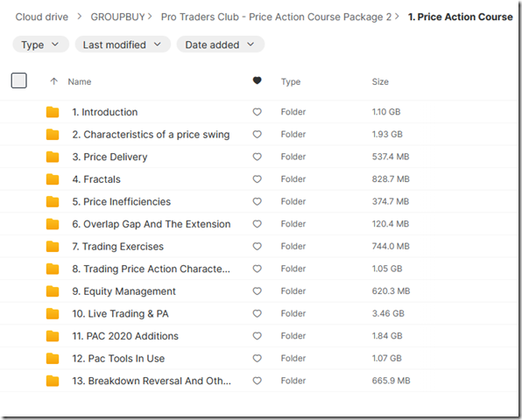522x420 pixels.
Task: Click the 744.0 MB size value
Action: pyautogui.click(x=391, y=247)
